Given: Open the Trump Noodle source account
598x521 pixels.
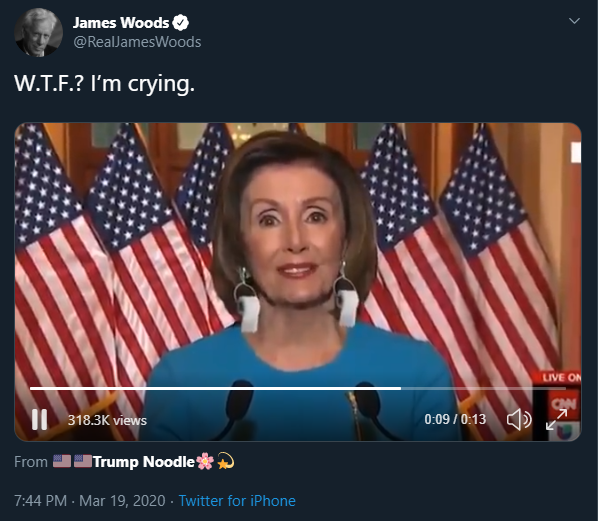Looking at the screenshot, I should (143, 462).
